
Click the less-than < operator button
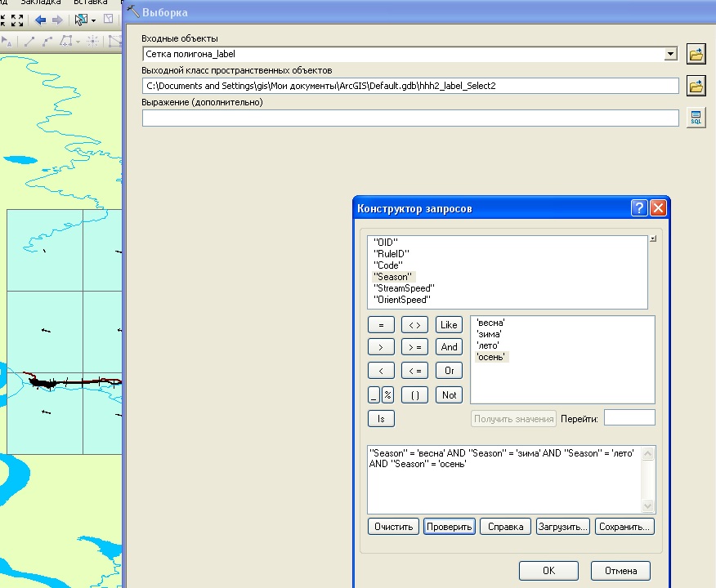381,371
